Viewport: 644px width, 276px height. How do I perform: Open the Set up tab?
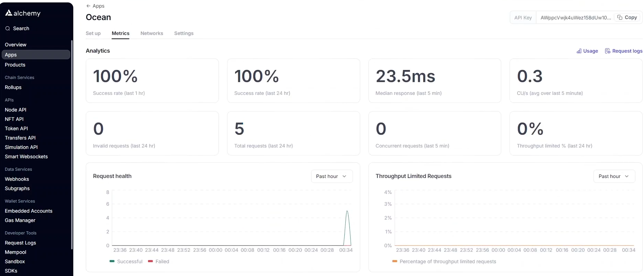point(93,33)
